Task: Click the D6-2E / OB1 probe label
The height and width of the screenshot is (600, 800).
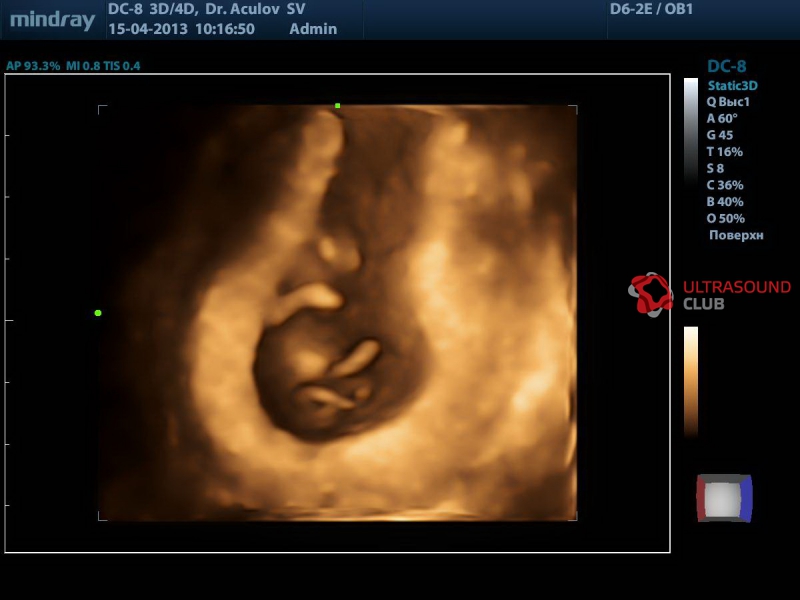Action: pyautogui.click(x=652, y=9)
